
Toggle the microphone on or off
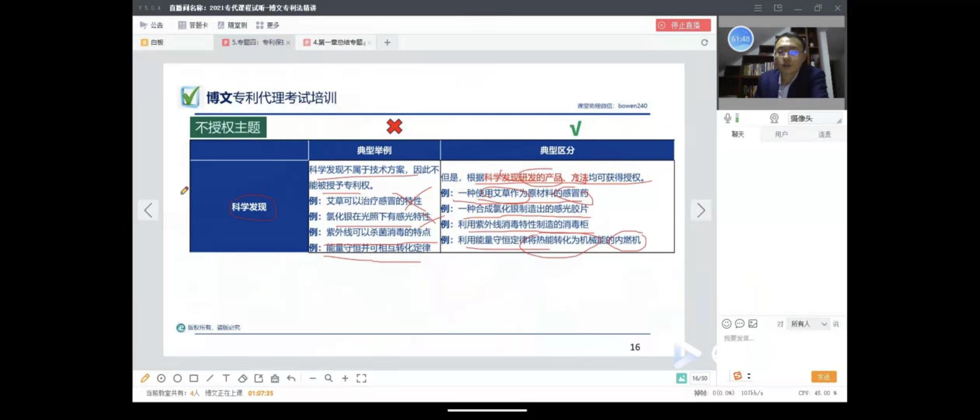(x=727, y=118)
